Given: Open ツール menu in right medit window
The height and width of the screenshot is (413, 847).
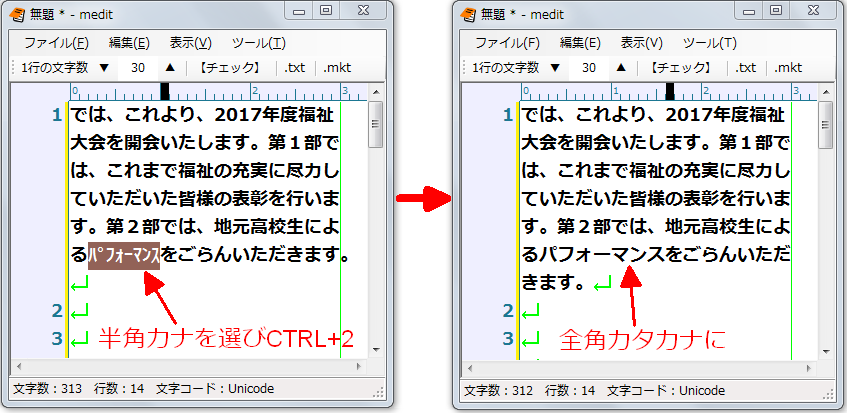Looking at the screenshot, I should (x=710, y=43).
